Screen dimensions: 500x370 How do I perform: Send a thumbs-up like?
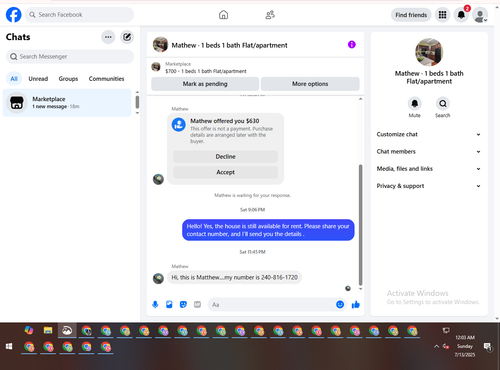(356, 304)
